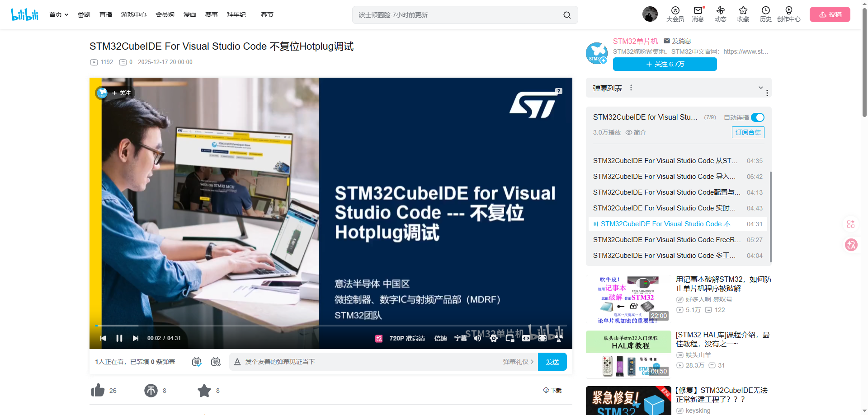Follow STM32单片机 with 关注 6.7万 button
The height and width of the screenshot is (415, 868).
click(x=665, y=64)
